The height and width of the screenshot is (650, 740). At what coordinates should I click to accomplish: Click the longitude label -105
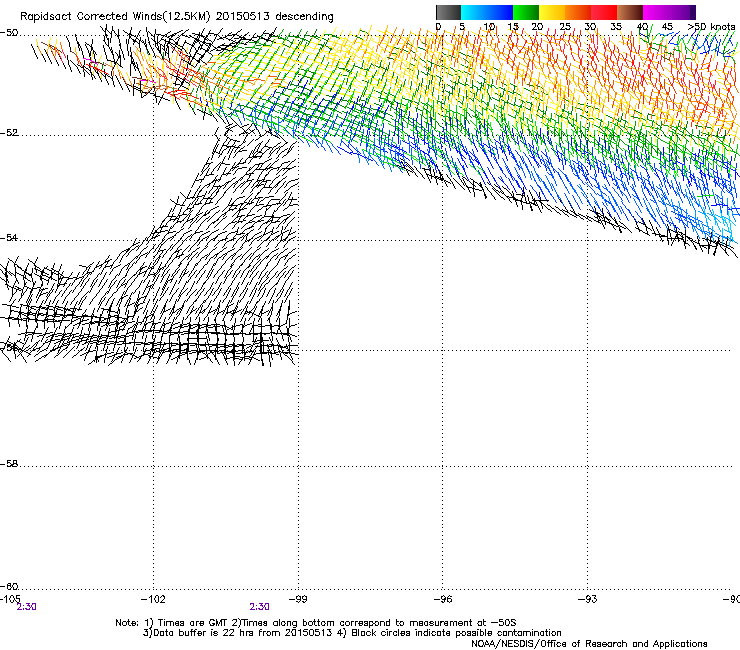pos(10,599)
